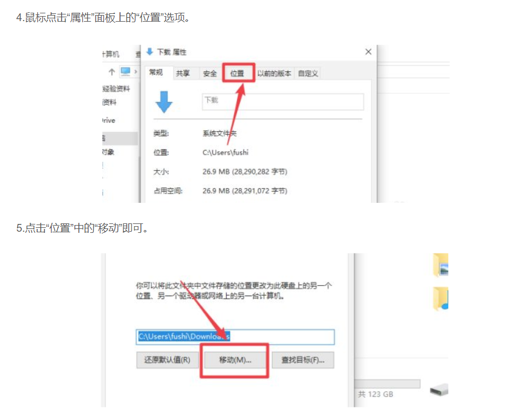Open the 以前的版本 tab
This screenshot has height=409, width=532.
(x=274, y=73)
